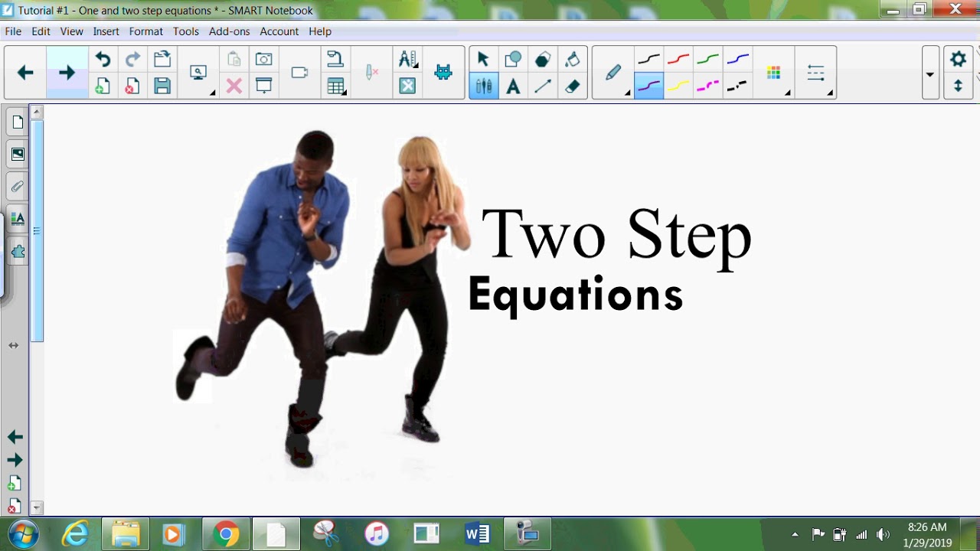Open Google Chrome from the taskbar
The image size is (980, 551).
(226, 533)
